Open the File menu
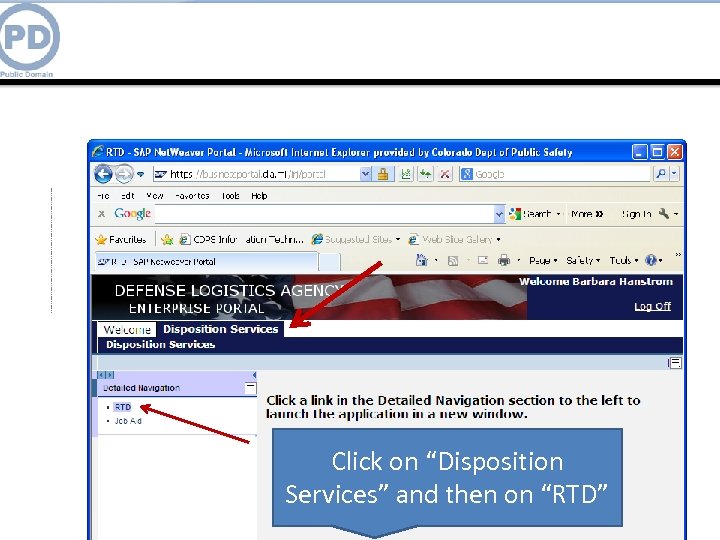This screenshot has width=720, height=540. click(103, 196)
